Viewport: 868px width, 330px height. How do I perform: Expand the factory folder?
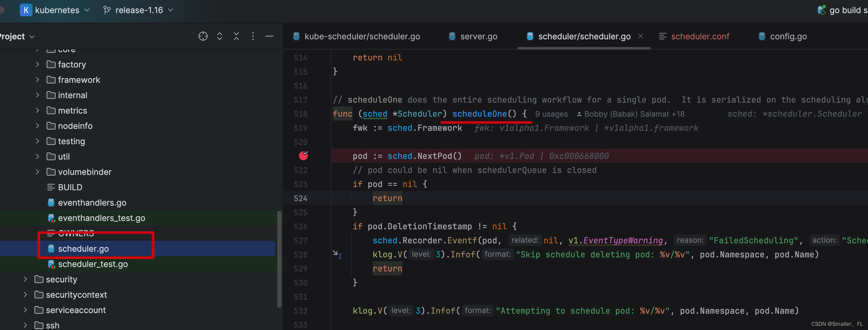point(37,64)
